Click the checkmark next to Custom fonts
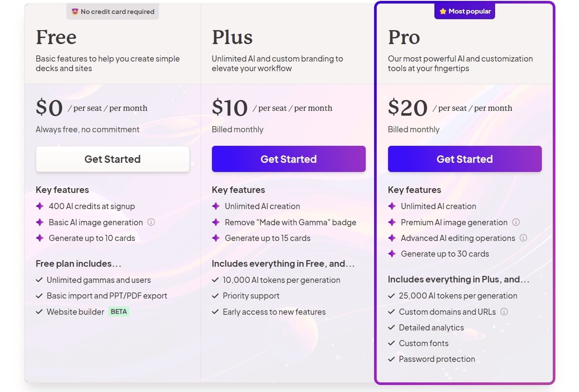Viewport: 579px width, 392px height. tap(391, 343)
